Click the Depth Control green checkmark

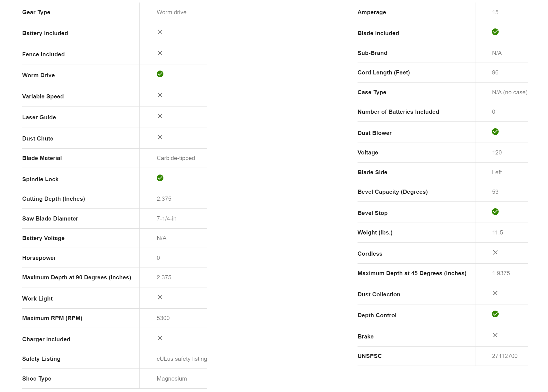495,314
